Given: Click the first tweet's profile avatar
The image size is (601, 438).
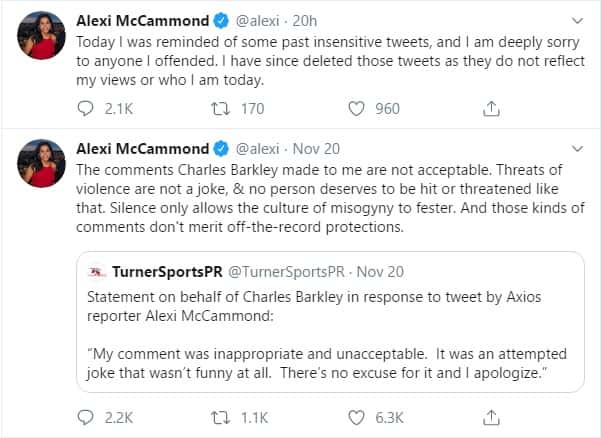Looking at the screenshot, I should tap(41, 35).
